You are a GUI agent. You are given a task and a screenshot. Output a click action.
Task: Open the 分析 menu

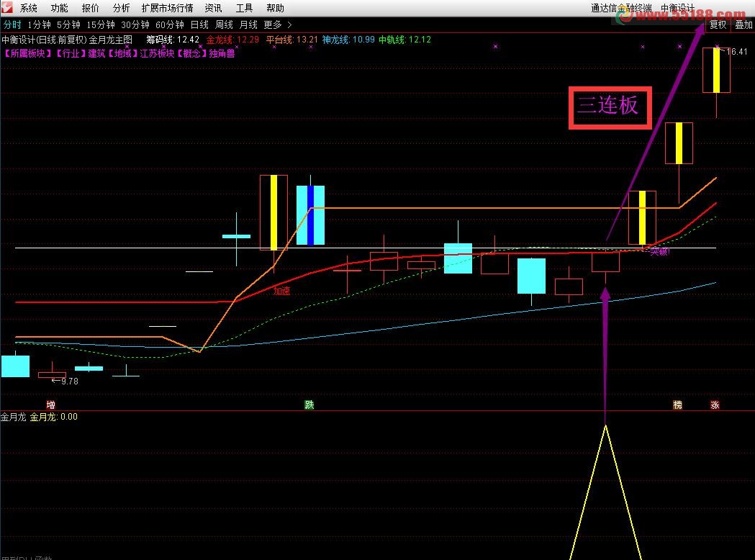pos(122,9)
